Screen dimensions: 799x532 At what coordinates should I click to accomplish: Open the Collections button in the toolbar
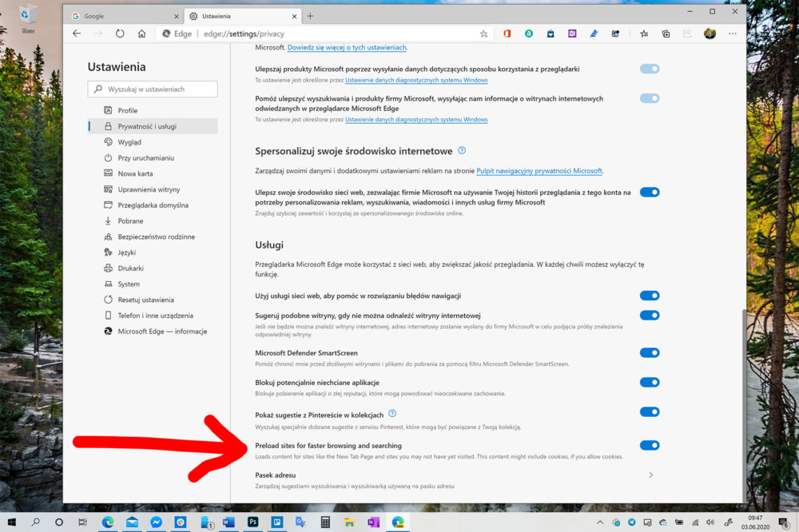(x=666, y=34)
